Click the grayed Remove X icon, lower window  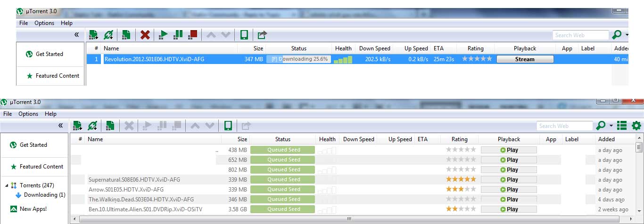point(129,126)
